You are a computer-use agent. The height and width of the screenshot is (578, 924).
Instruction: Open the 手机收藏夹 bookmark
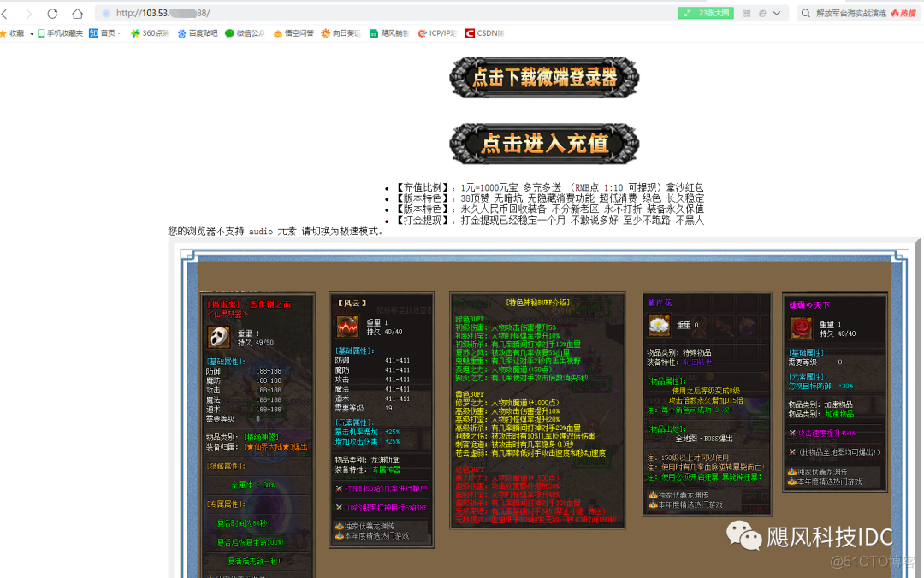(x=61, y=33)
